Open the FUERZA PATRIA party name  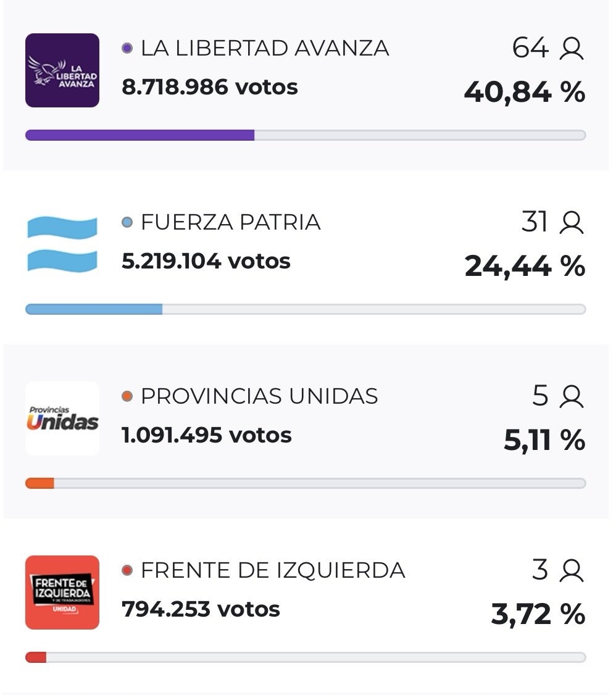pos(231,222)
